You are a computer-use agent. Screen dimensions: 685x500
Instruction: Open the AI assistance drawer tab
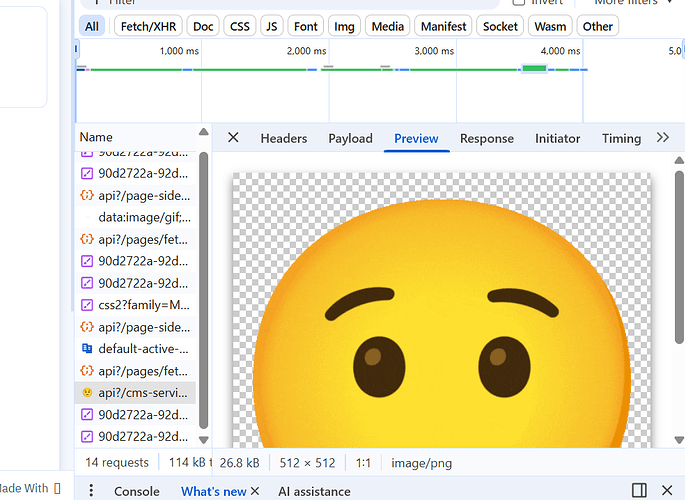(314, 492)
